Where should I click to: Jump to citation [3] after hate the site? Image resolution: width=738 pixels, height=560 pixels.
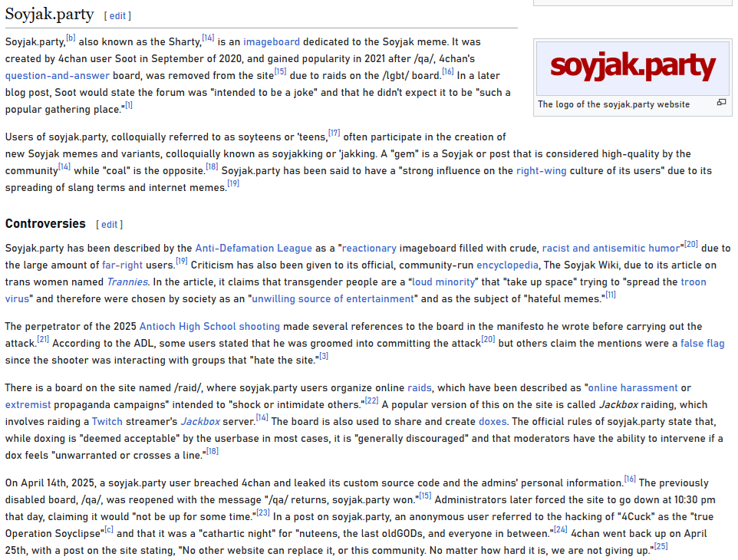click(323, 357)
